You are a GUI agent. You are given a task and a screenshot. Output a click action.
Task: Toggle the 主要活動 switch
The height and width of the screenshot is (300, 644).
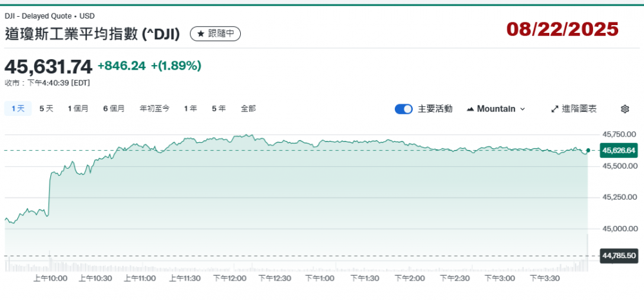pyautogui.click(x=403, y=109)
